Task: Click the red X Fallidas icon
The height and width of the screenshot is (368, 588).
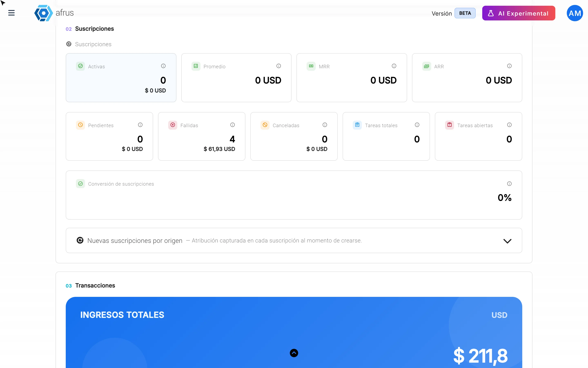Action: tap(173, 125)
